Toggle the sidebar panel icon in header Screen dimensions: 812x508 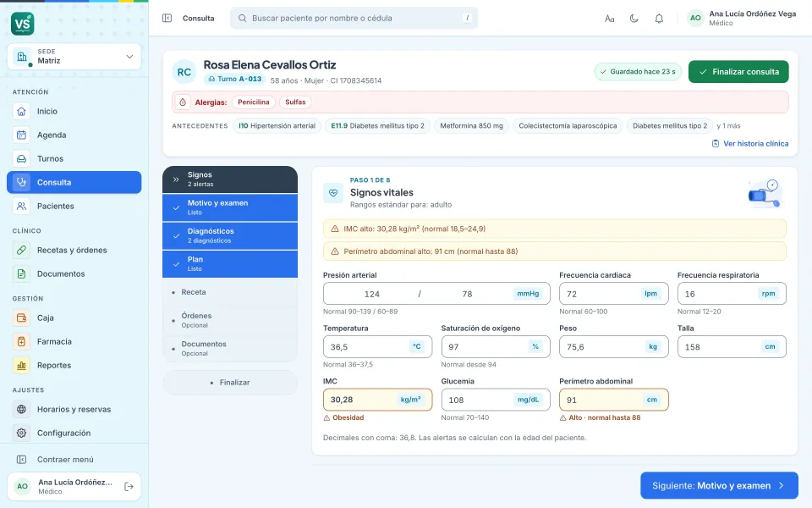(x=167, y=18)
